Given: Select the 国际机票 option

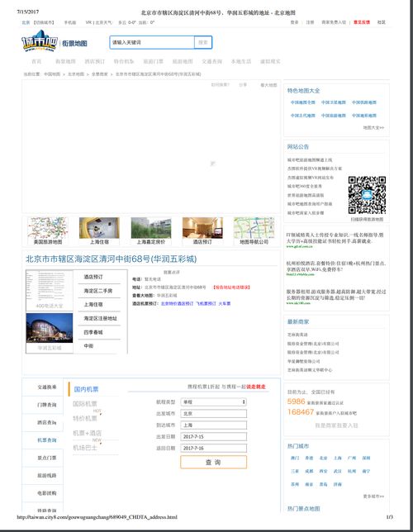Looking at the screenshot, I should 85,404.
